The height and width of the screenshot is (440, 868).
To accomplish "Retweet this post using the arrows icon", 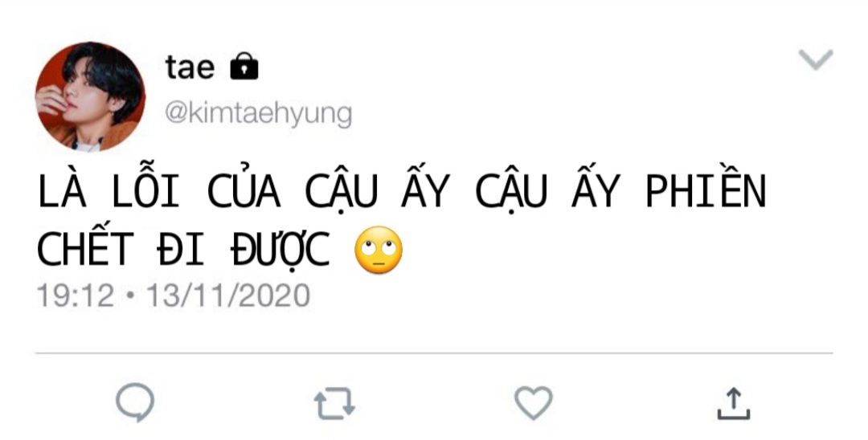I will (x=334, y=404).
